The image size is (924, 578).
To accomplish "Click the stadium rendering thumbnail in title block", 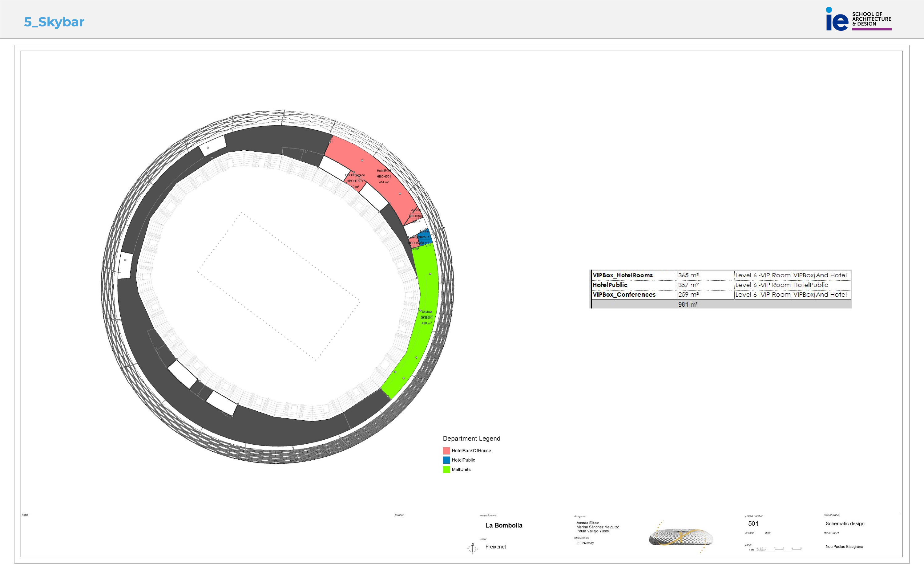I will pyautogui.click(x=681, y=537).
